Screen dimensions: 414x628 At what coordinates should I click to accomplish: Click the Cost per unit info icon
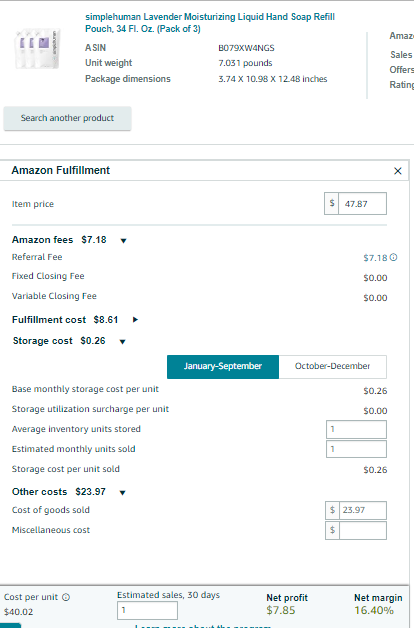pyautogui.click(x=66, y=597)
